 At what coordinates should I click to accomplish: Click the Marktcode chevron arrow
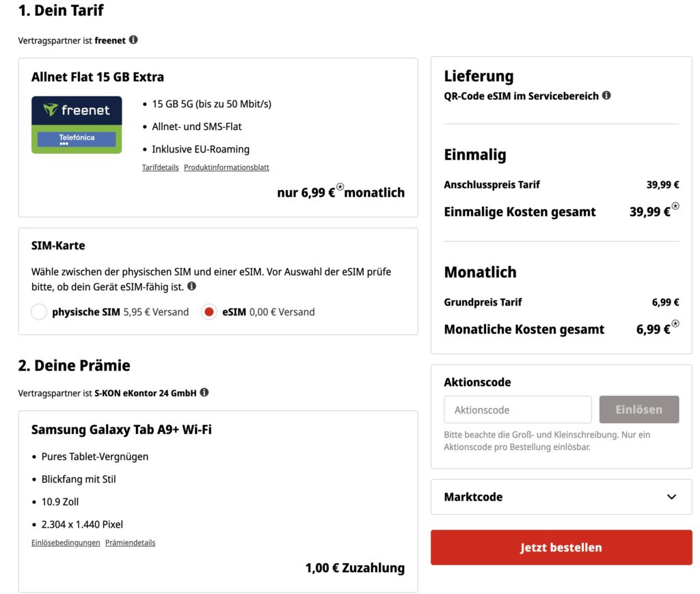671,497
